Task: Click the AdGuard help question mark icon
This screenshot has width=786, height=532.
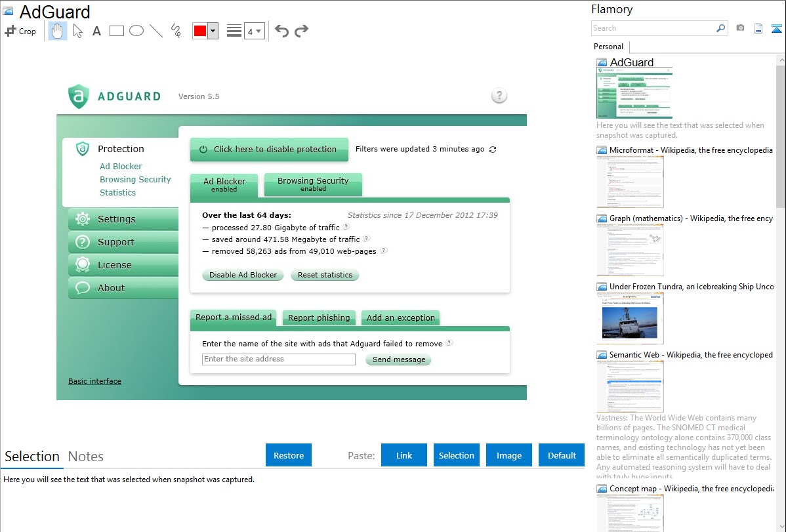Action: coord(499,95)
